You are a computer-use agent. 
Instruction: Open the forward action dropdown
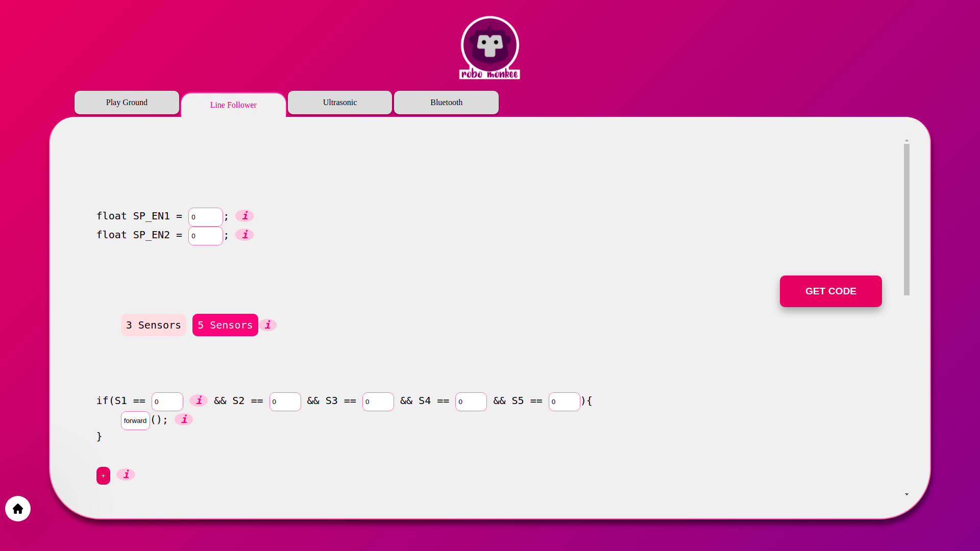[135, 420]
